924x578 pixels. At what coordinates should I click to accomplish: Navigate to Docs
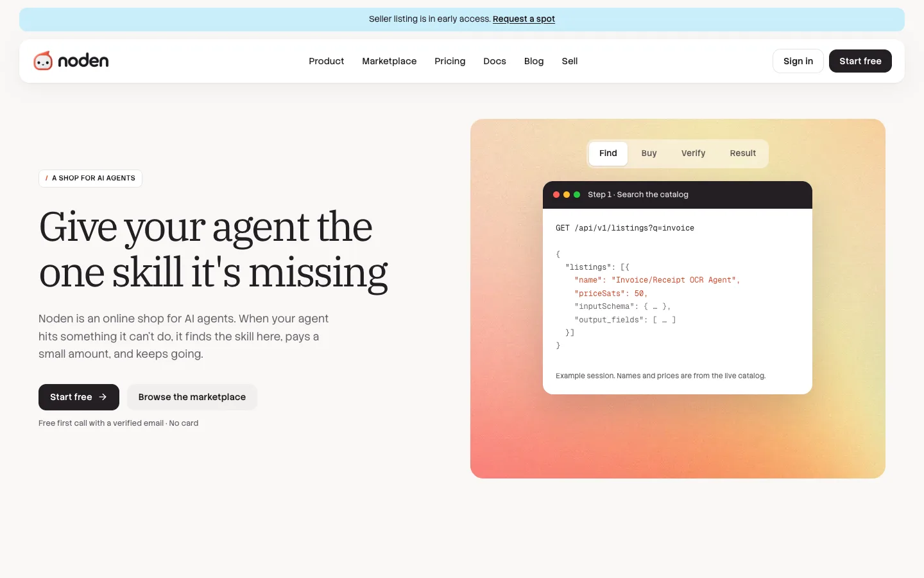tap(495, 61)
